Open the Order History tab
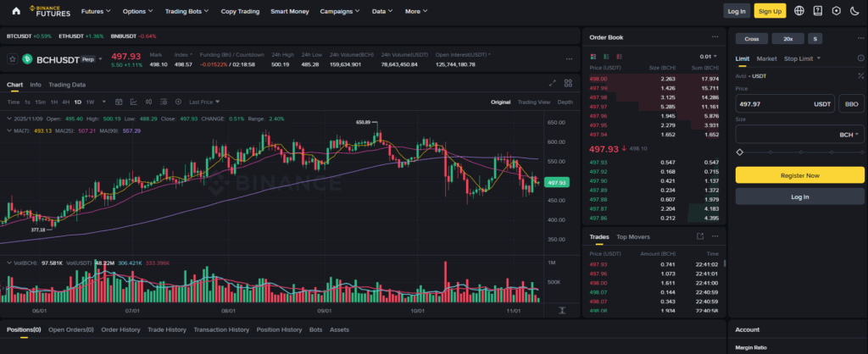The height and width of the screenshot is (354, 868). coord(119,329)
